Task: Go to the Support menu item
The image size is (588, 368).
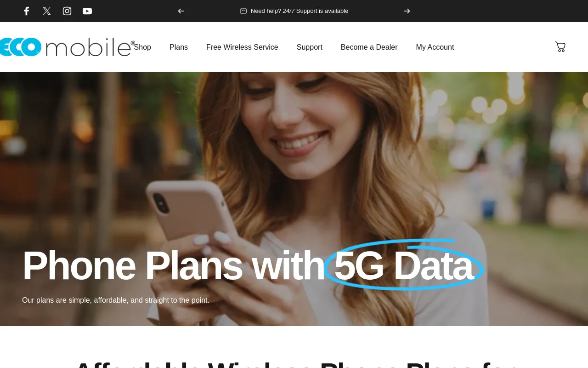Action: coord(310,47)
